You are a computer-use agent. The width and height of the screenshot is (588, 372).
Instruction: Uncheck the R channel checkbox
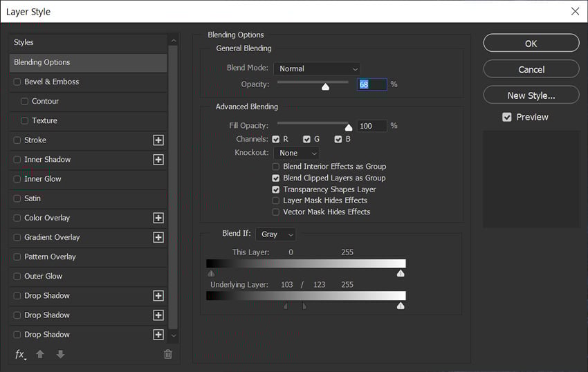tap(276, 140)
